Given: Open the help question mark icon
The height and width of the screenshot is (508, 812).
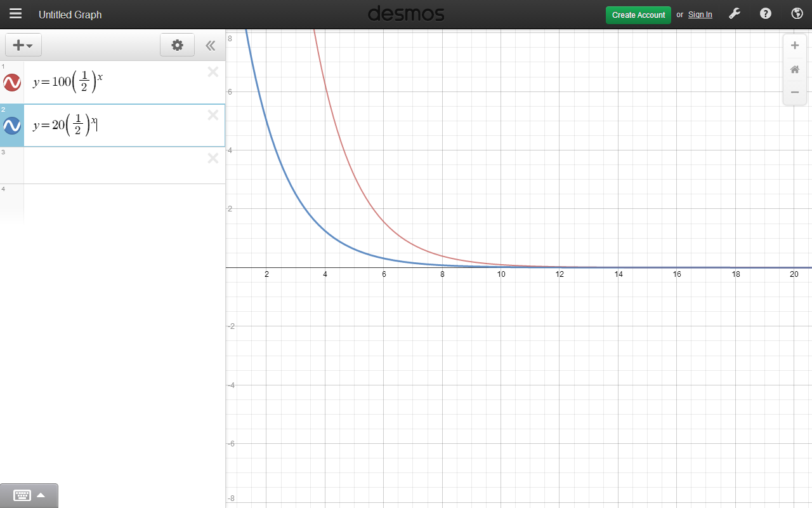Looking at the screenshot, I should point(765,13).
